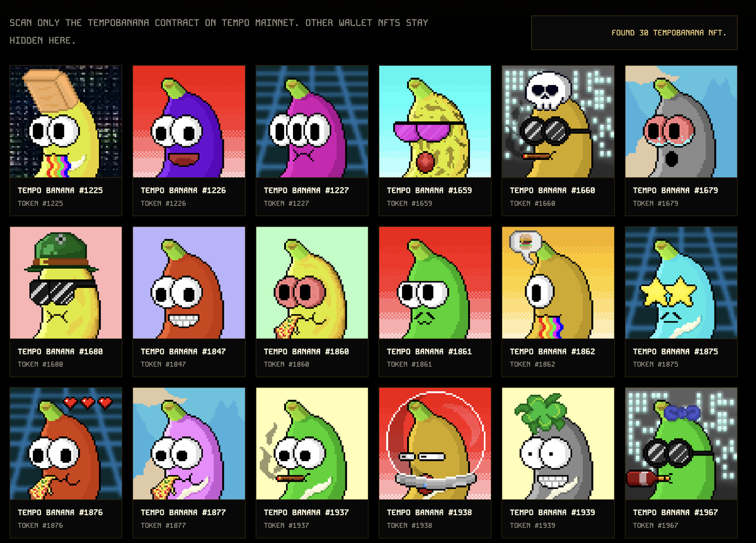Click the 'TOKEN #1660' label

pos(532,203)
